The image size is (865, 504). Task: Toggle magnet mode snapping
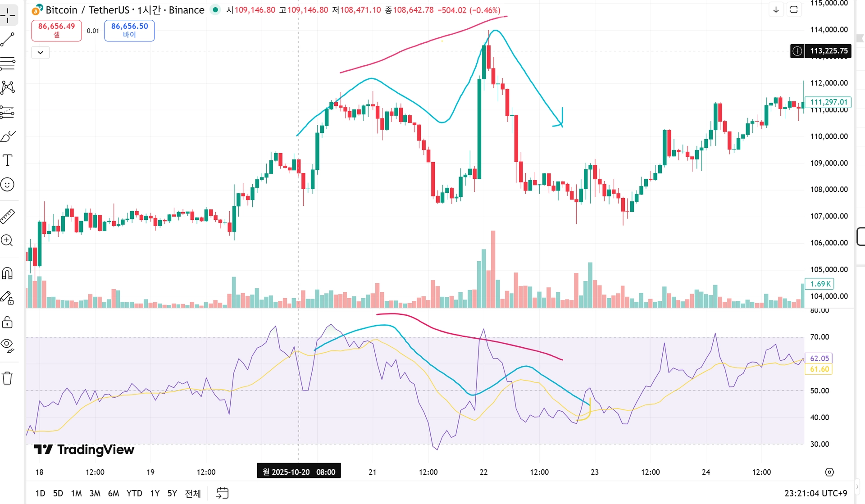[8, 273]
